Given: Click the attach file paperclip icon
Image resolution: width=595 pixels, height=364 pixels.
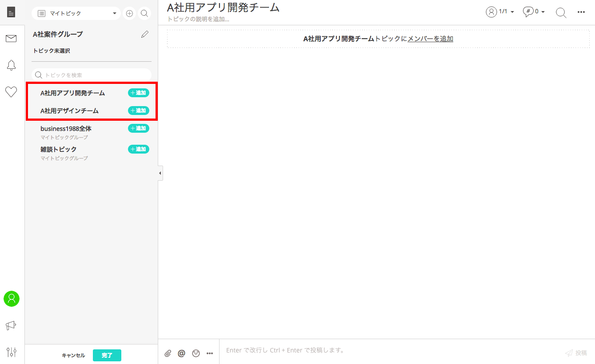Looking at the screenshot, I should point(168,353).
